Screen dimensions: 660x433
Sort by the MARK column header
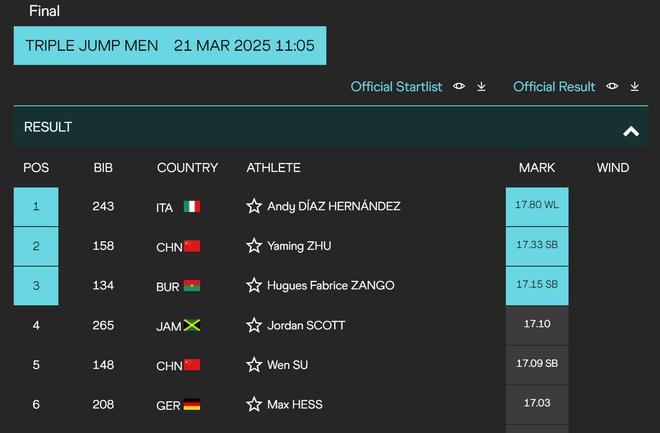tap(537, 168)
